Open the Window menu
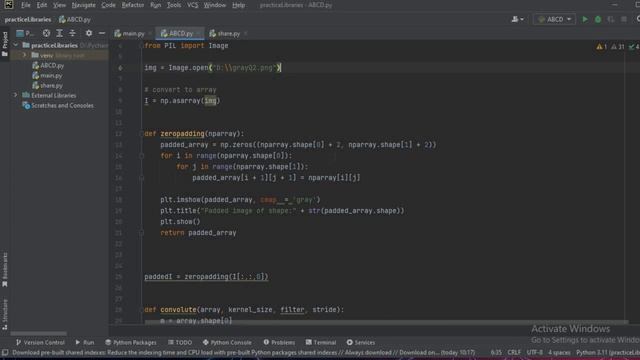Screen dimensions: 640x360 click(x=215, y=5)
